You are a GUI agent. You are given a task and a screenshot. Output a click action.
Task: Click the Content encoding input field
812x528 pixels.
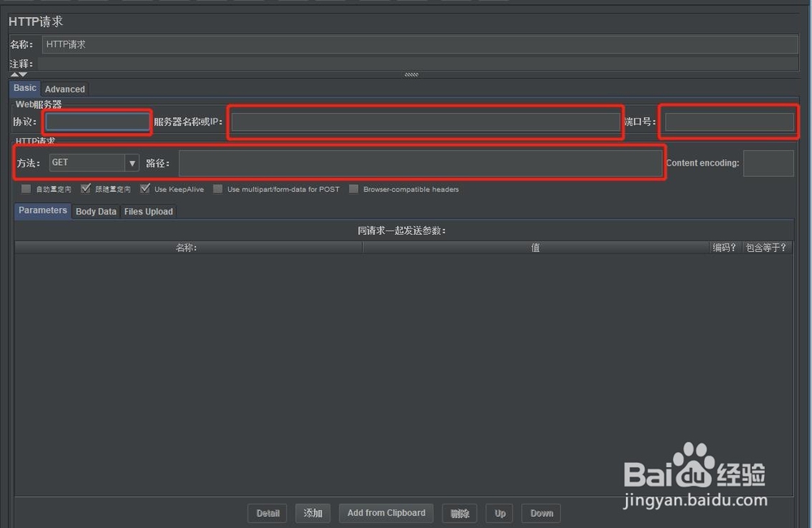pyautogui.click(x=768, y=163)
